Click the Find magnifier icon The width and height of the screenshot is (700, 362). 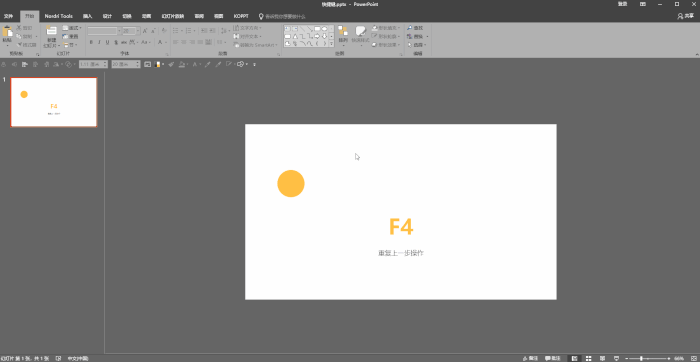pyautogui.click(x=409, y=28)
